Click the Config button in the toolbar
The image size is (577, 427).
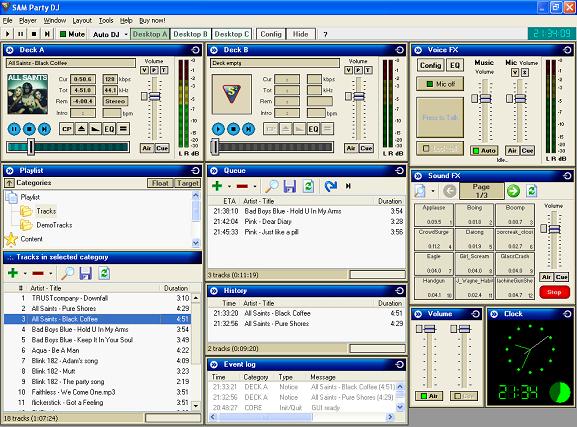pos(271,34)
